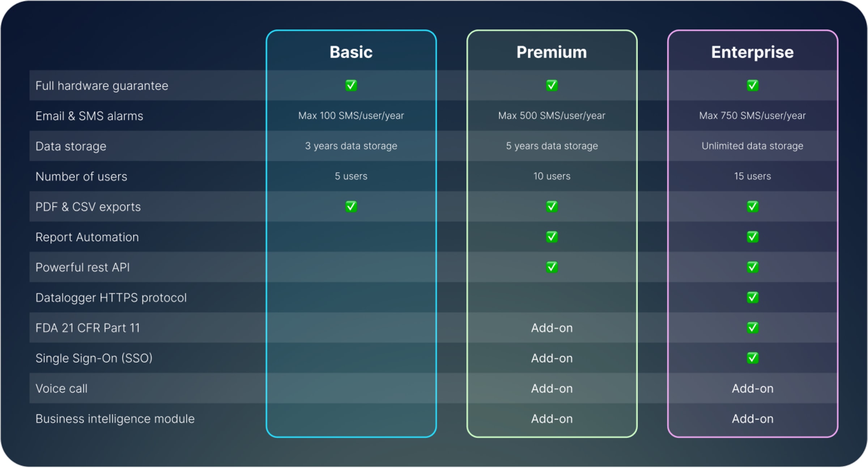Click the "Unlimited data storage" cell
868x468 pixels.
pyautogui.click(x=752, y=146)
